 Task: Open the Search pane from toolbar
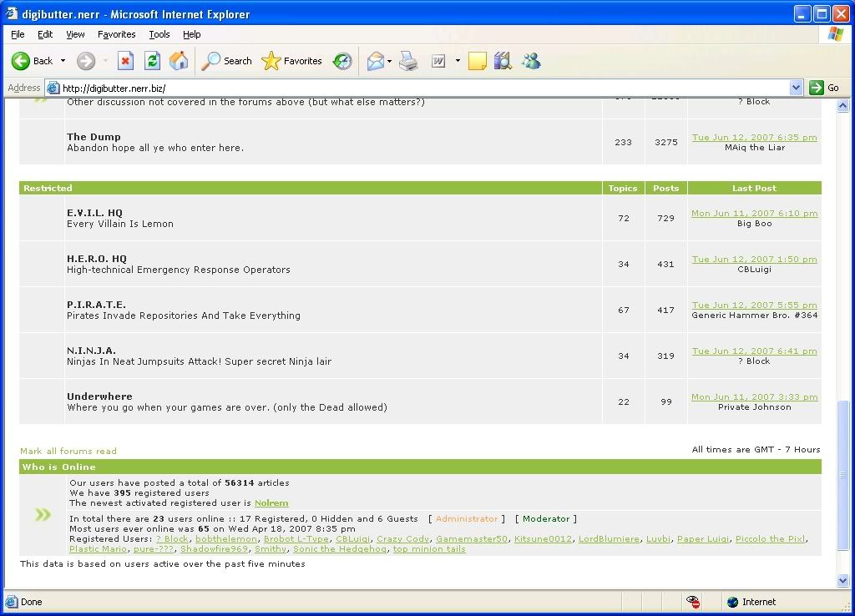pos(227,61)
